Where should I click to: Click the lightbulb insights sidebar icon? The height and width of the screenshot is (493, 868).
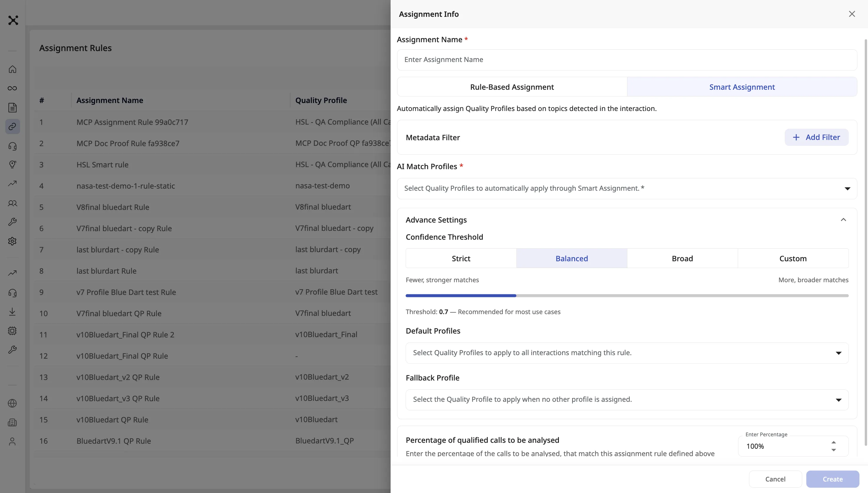pos(12,164)
